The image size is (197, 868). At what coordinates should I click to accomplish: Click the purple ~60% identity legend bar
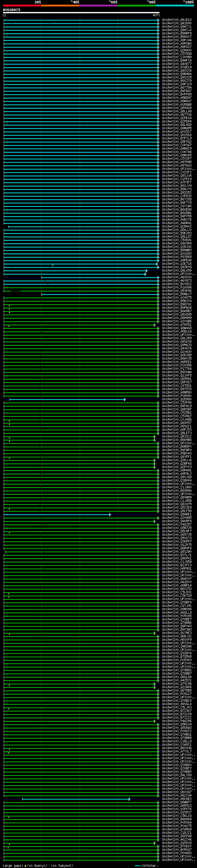(99, 6)
